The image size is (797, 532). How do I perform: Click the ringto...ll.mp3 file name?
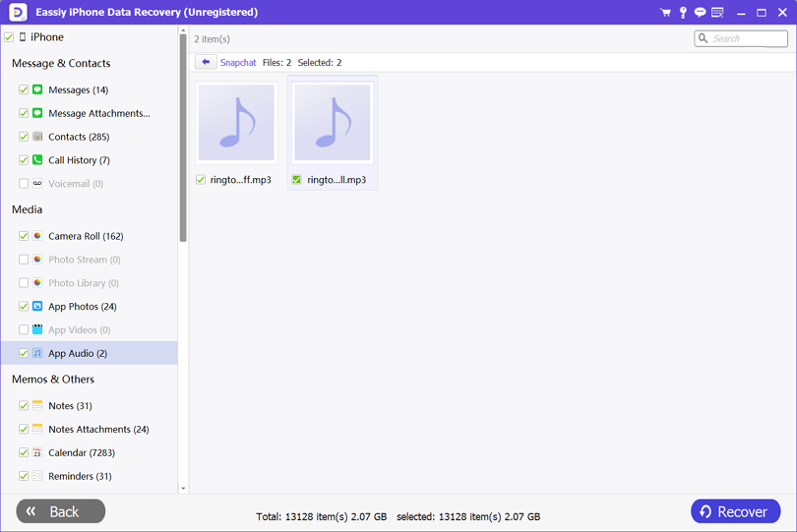pyautogui.click(x=337, y=180)
